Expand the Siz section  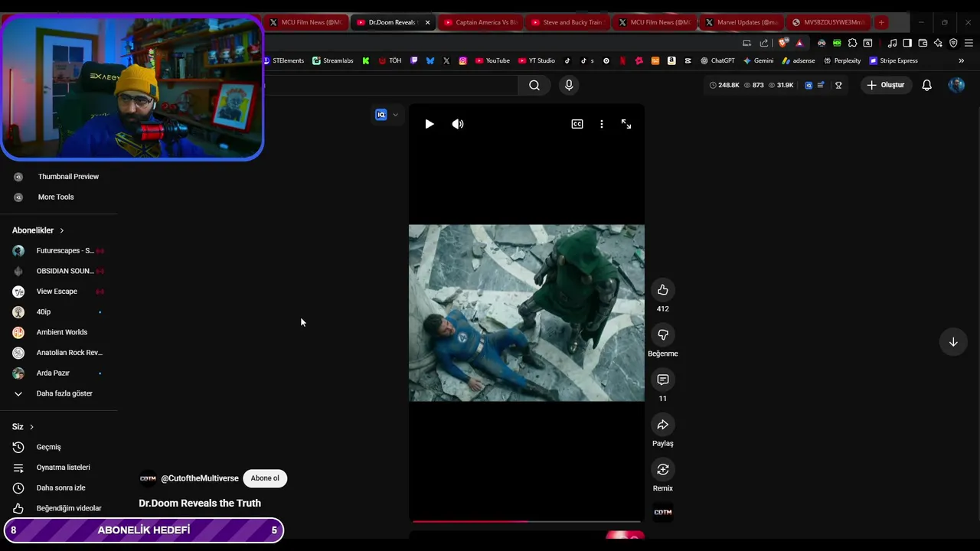[23, 426]
